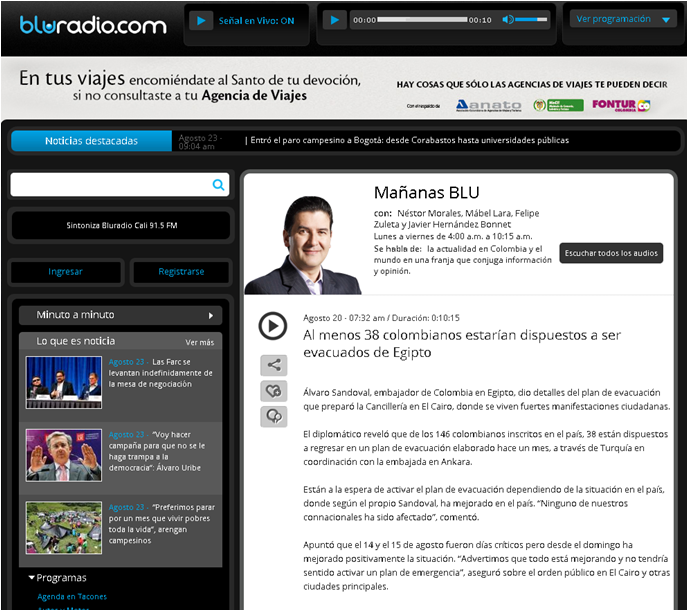This screenshot has width=688, height=611.
Task: Click Escuchar todos los audios button
Action: (611, 253)
